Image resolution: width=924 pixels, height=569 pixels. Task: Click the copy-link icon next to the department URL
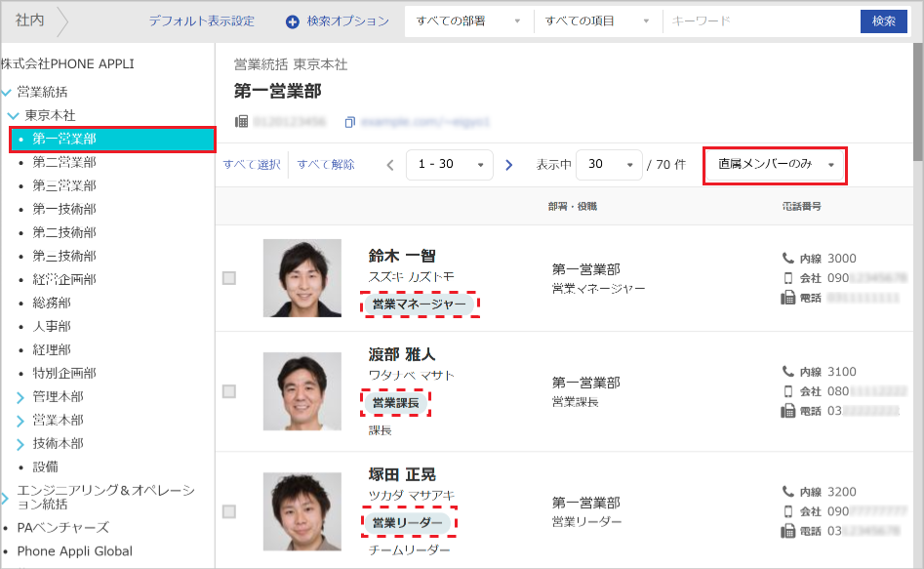point(349,120)
